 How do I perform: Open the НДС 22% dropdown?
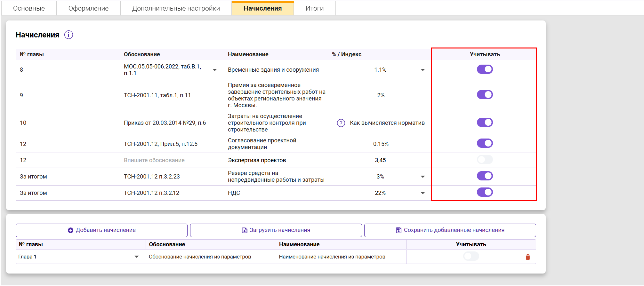click(x=423, y=193)
